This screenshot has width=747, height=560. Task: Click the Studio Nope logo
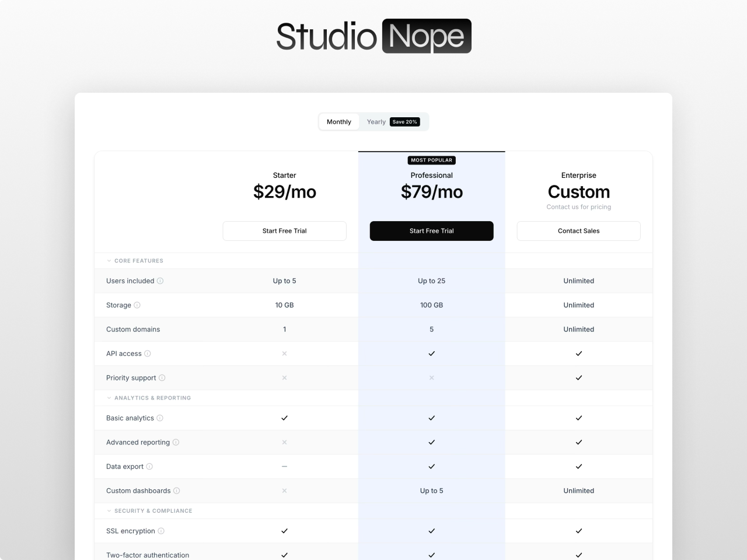click(373, 36)
